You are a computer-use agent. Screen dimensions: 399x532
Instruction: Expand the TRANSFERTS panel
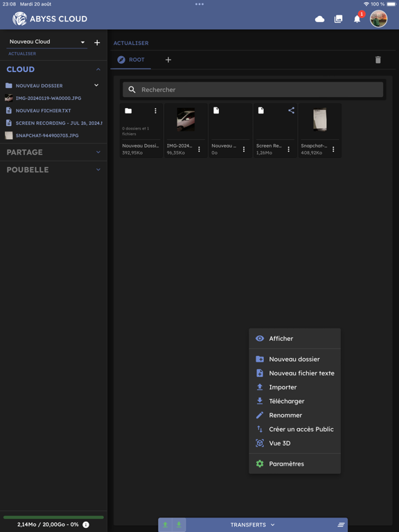(252, 525)
